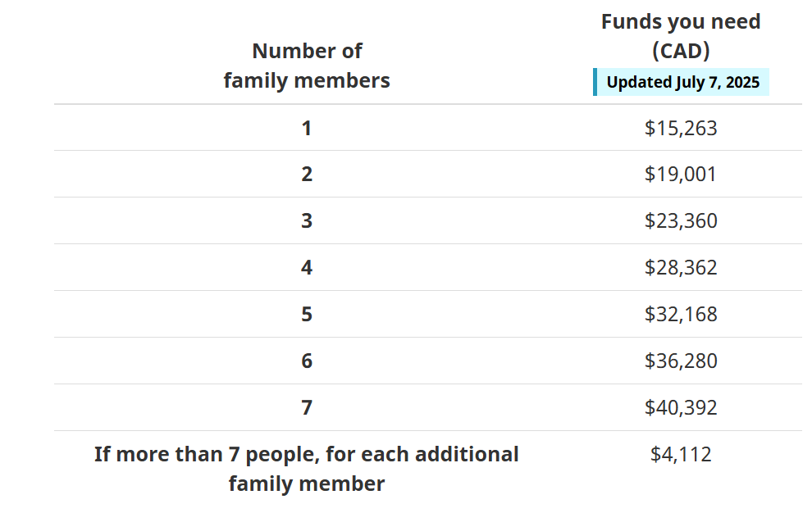Click the "Number of family members" column header

[307, 66]
